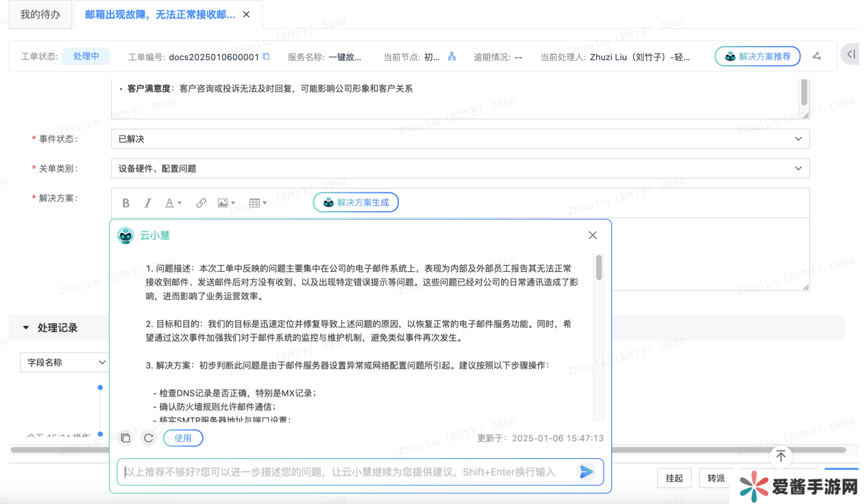Open the current node flowchart icon
Viewport: 867px width, 504px height.
pyautogui.click(x=452, y=57)
